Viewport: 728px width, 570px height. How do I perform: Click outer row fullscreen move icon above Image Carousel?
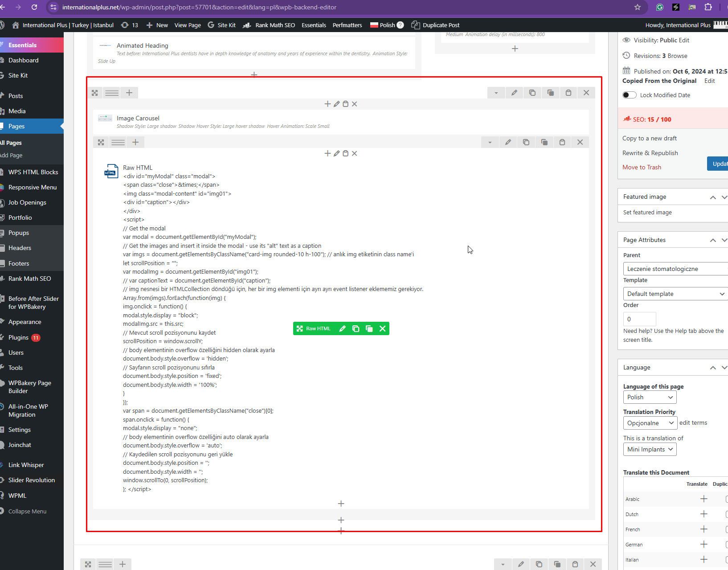tap(95, 93)
